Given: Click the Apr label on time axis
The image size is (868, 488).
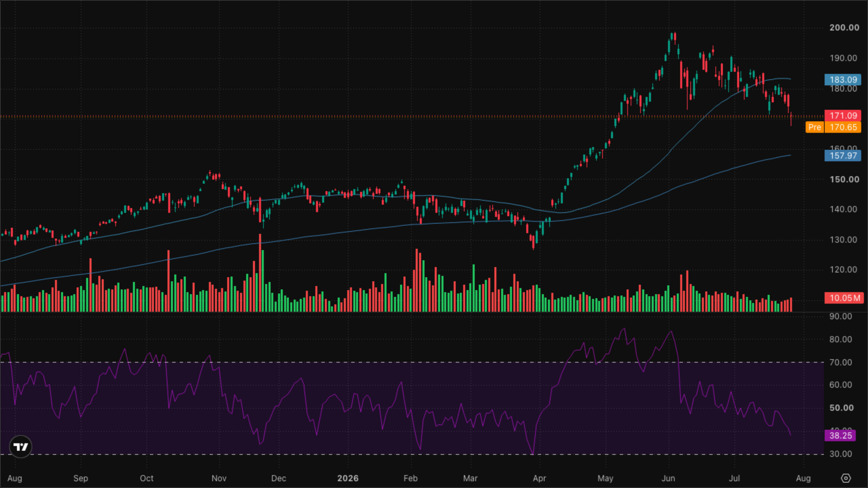Looking at the screenshot, I should (x=539, y=478).
